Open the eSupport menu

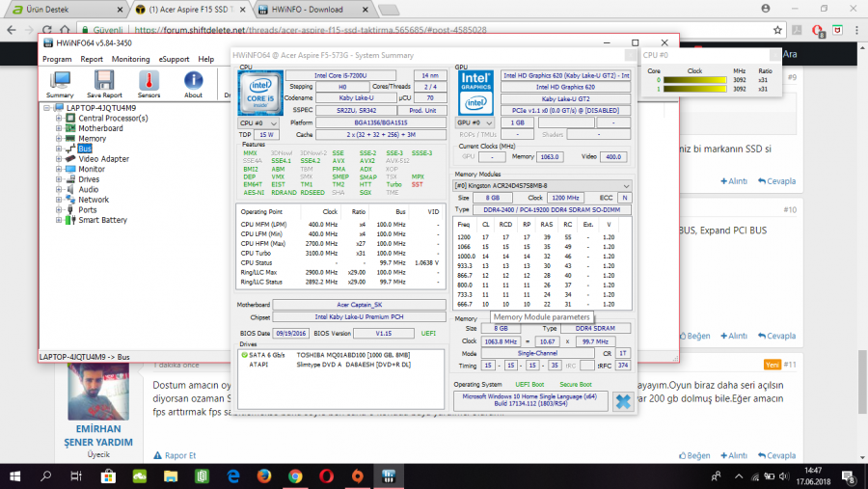(174, 59)
